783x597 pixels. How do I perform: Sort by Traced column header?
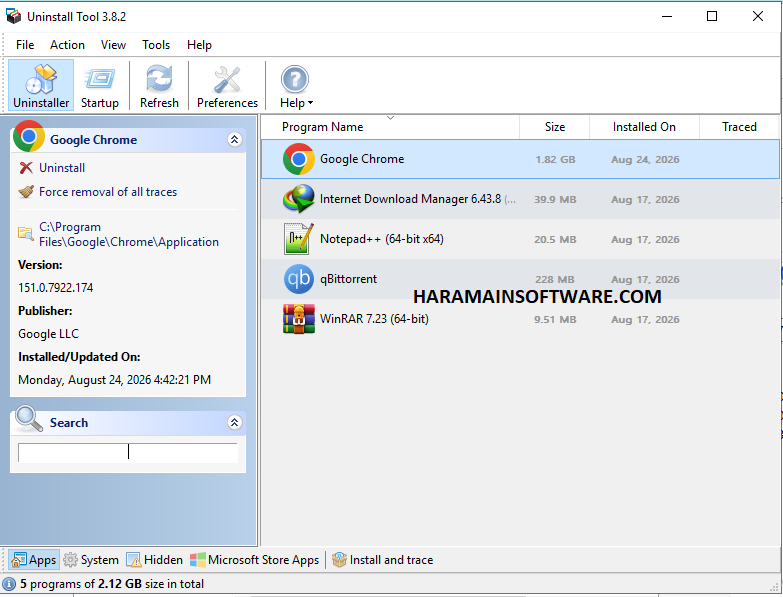(739, 127)
